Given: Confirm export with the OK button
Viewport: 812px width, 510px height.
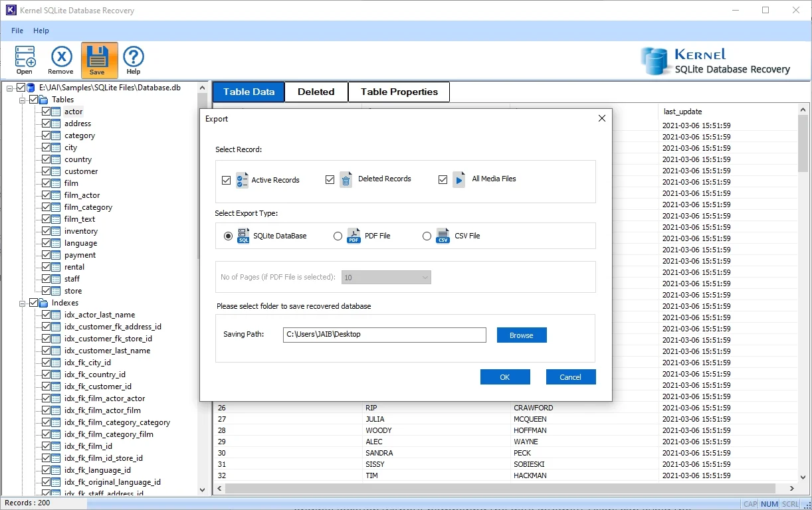Looking at the screenshot, I should click(504, 377).
